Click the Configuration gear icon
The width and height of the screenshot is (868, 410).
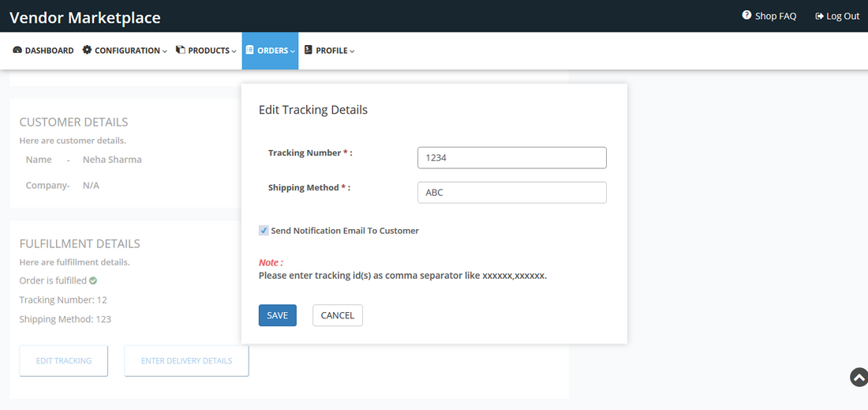(x=87, y=50)
